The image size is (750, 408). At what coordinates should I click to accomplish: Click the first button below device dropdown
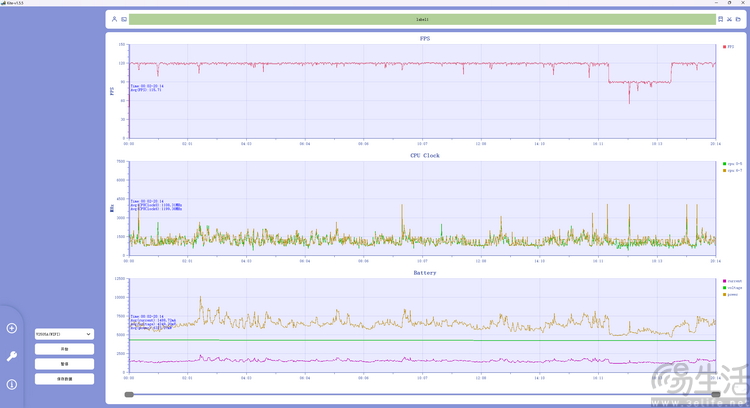[64, 349]
